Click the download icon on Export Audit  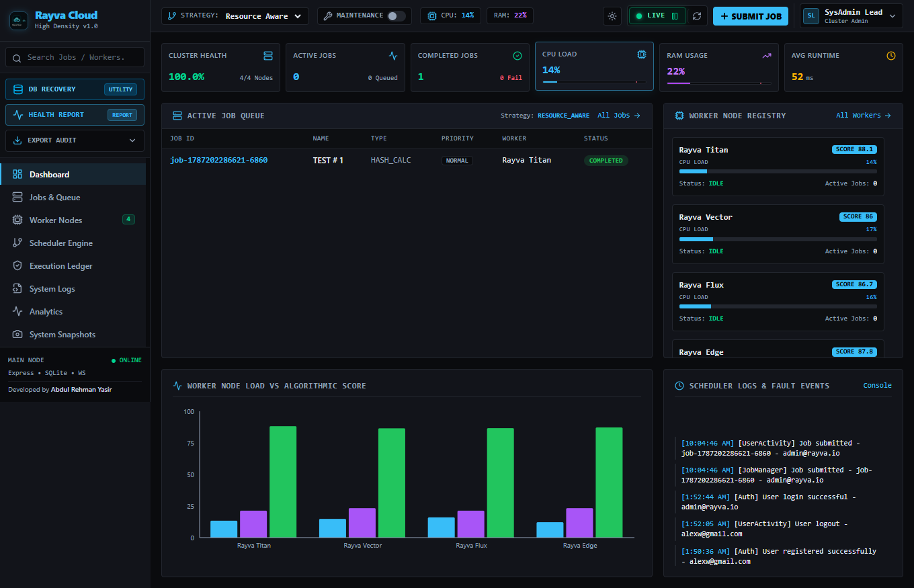pyautogui.click(x=18, y=140)
